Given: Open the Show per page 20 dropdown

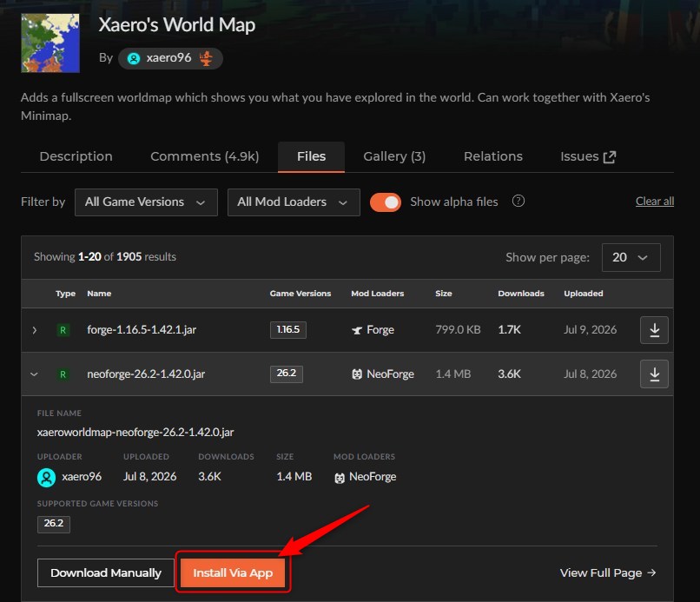Looking at the screenshot, I should [631, 257].
